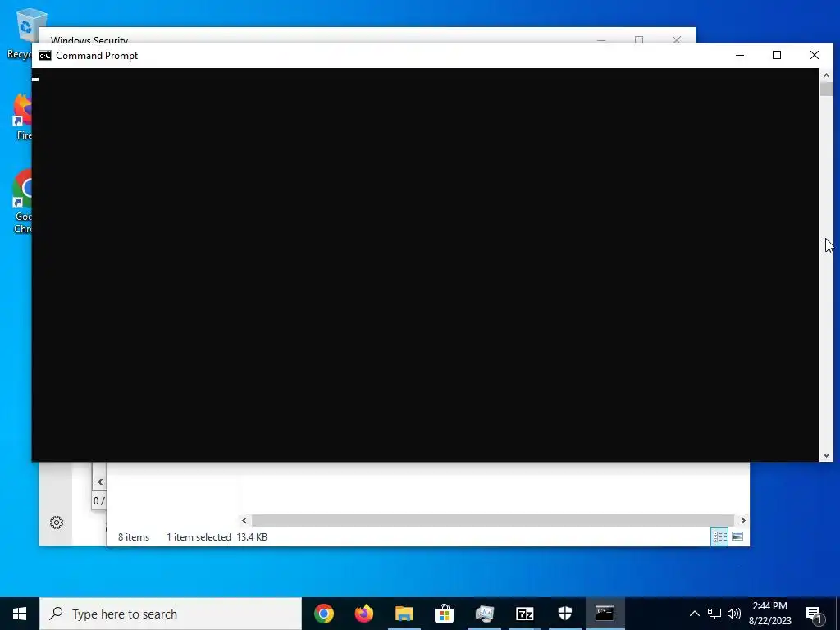Image resolution: width=840 pixels, height=630 pixels.
Task: Minimize the Command Prompt window
Action: pyautogui.click(x=740, y=55)
